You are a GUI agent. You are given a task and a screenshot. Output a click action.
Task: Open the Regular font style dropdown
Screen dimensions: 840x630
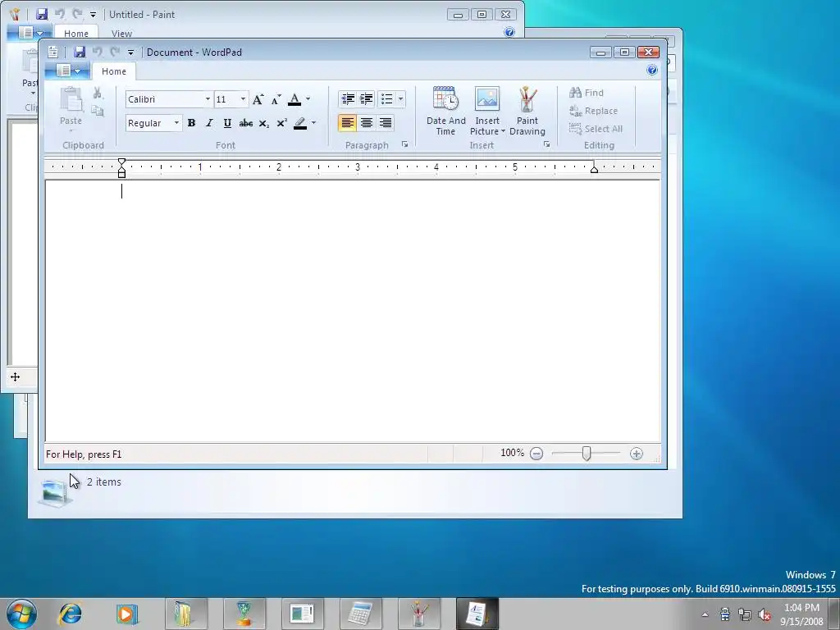(x=176, y=123)
